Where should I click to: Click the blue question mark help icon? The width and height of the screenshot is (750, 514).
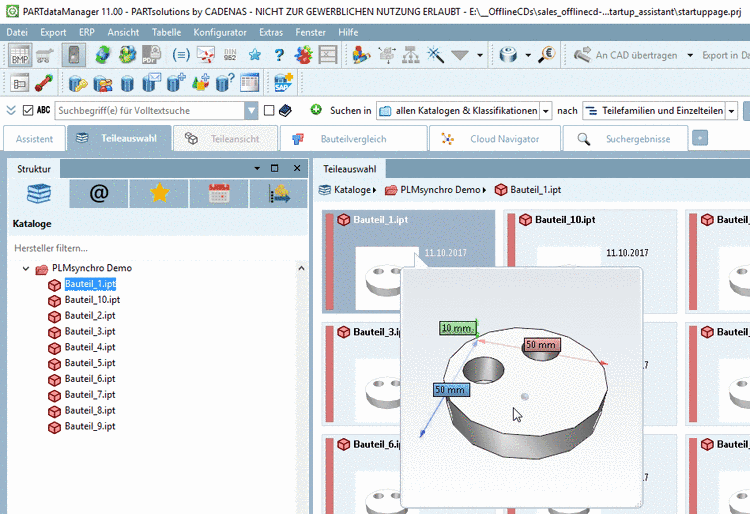pos(279,55)
